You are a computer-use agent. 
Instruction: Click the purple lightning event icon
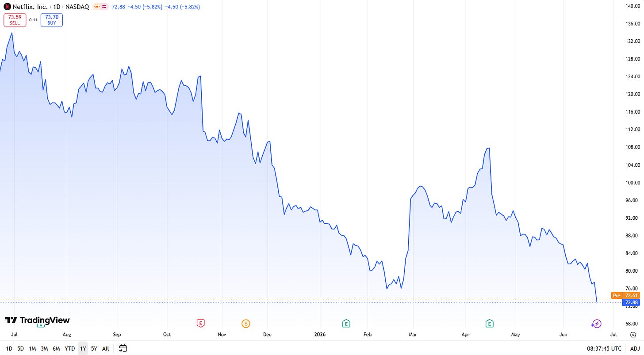(596, 324)
